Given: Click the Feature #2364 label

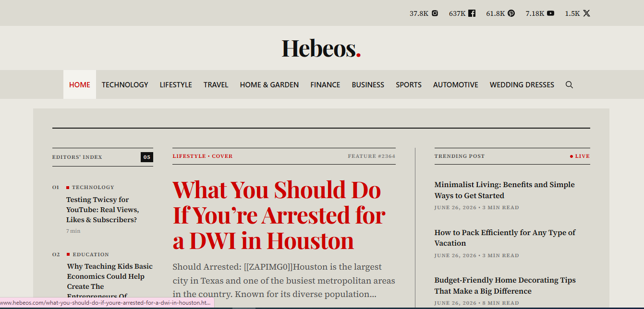Looking at the screenshot, I should [x=372, y=156].
